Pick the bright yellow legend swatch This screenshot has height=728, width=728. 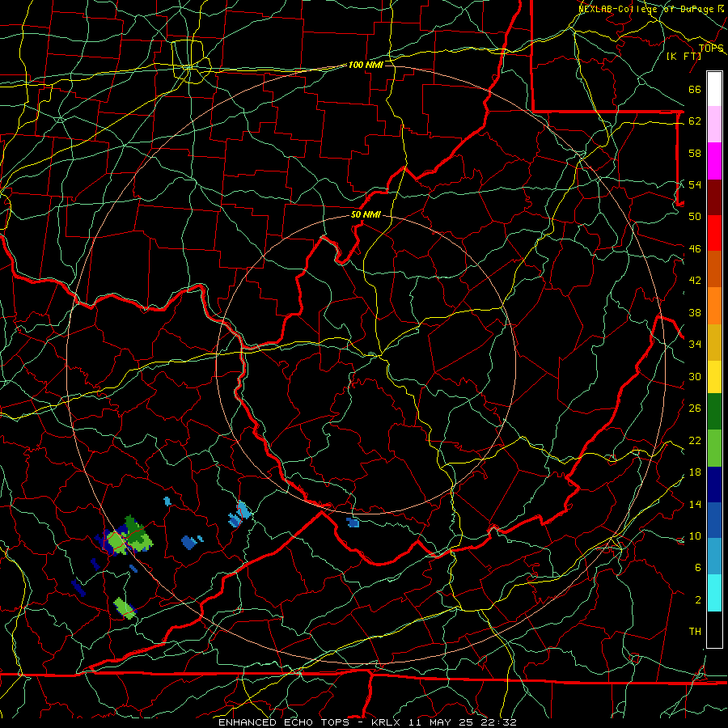click(x=714, y=376)
